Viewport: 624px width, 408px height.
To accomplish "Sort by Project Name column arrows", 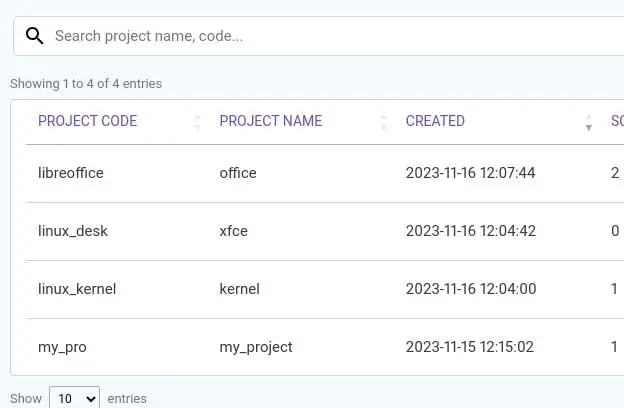I will tap(384, 122).
